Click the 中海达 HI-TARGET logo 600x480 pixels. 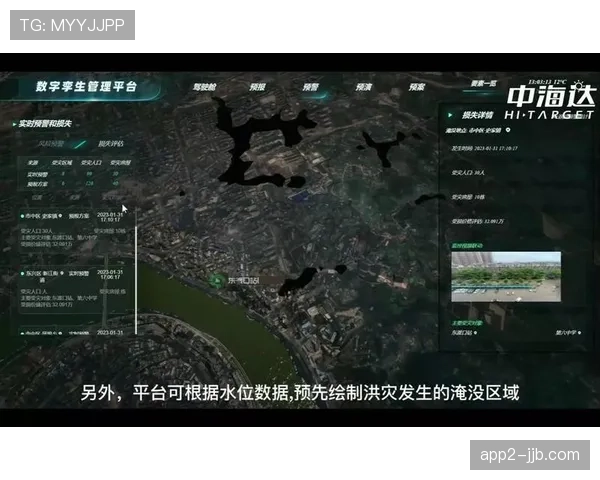click(x=550, y=103)
